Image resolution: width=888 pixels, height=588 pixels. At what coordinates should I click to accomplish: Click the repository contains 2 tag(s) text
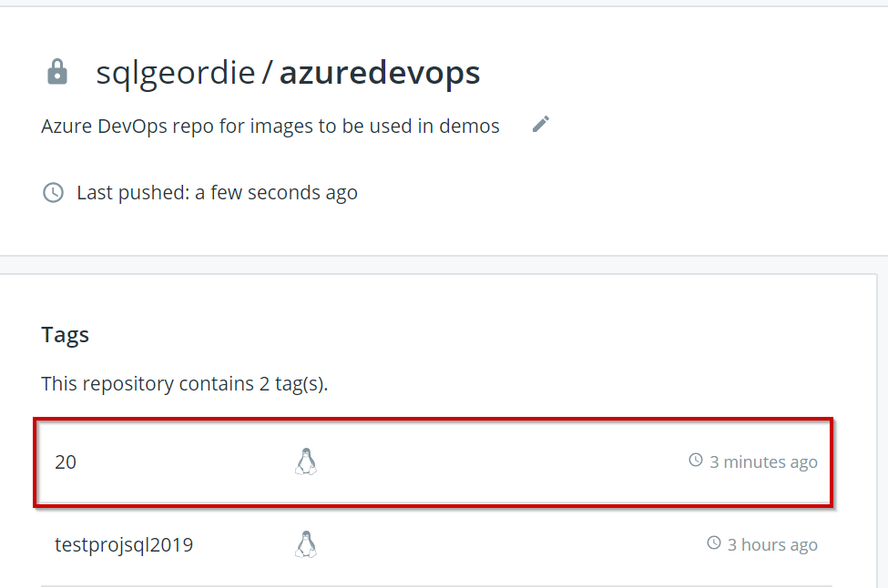(184, 383)
